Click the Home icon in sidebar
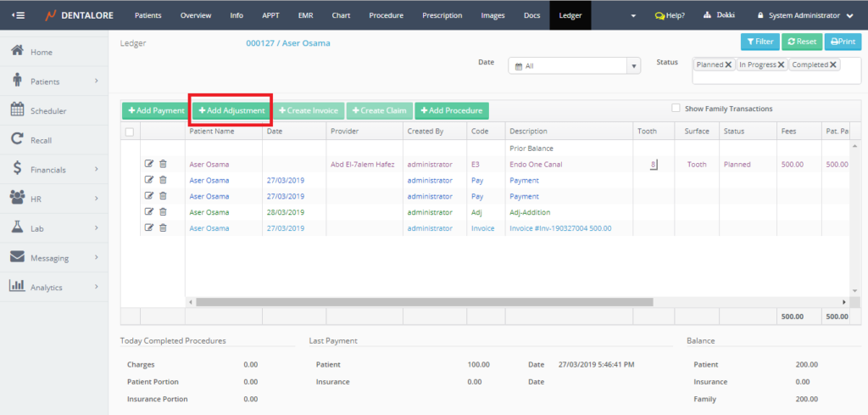This screenshot has width=868, height=415. point(17,52)
